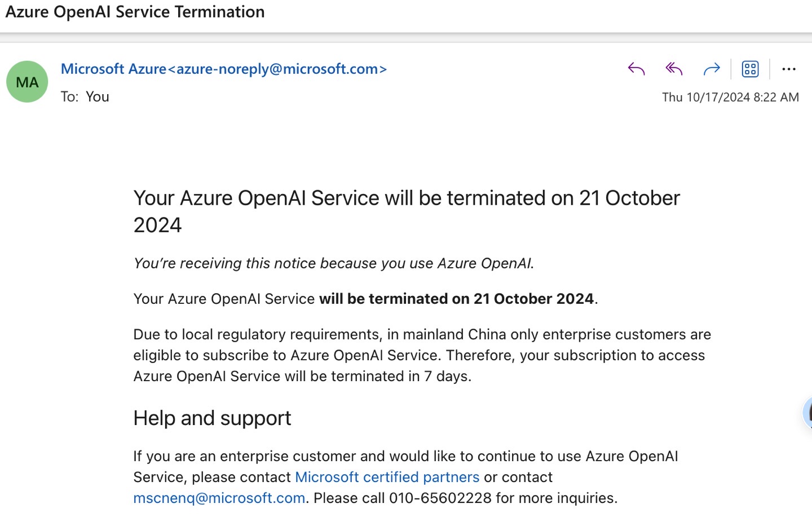Click the bold terminated on 21 October text

456,299
